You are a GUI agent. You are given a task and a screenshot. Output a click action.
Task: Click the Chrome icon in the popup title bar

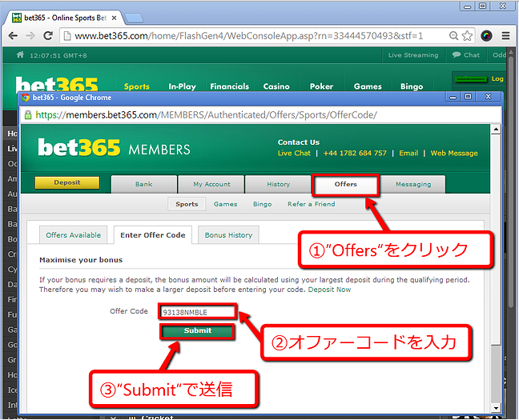(26, 98)
